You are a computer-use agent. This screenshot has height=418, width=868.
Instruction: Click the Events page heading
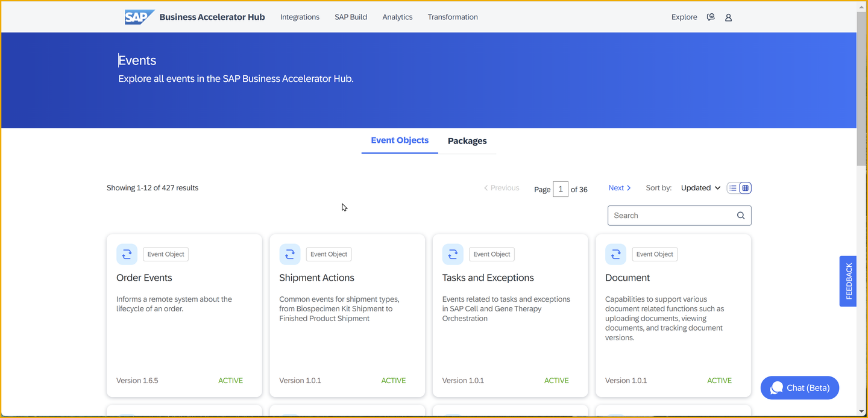137,60
